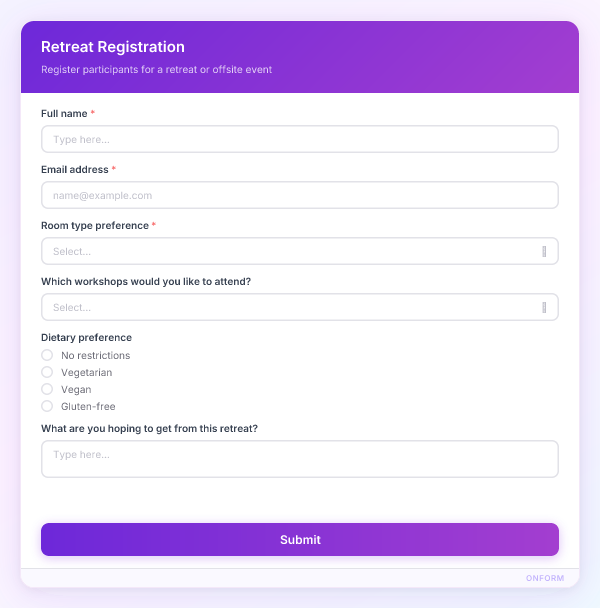The image size is (600, 608).
Task: Click the Dietary preference group label
Action: (x=86, y=338)
